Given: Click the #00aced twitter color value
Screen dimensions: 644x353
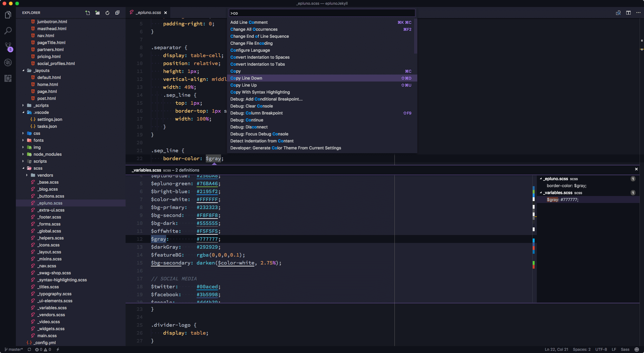Looking at the screenshot, I should [207, 287].
